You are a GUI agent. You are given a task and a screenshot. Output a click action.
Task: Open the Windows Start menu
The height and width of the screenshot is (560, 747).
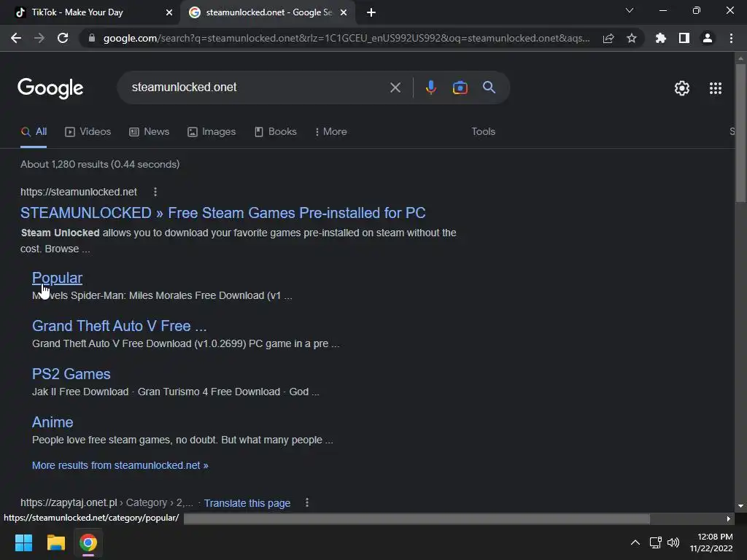pyautogui.click(x=23, y=542)
